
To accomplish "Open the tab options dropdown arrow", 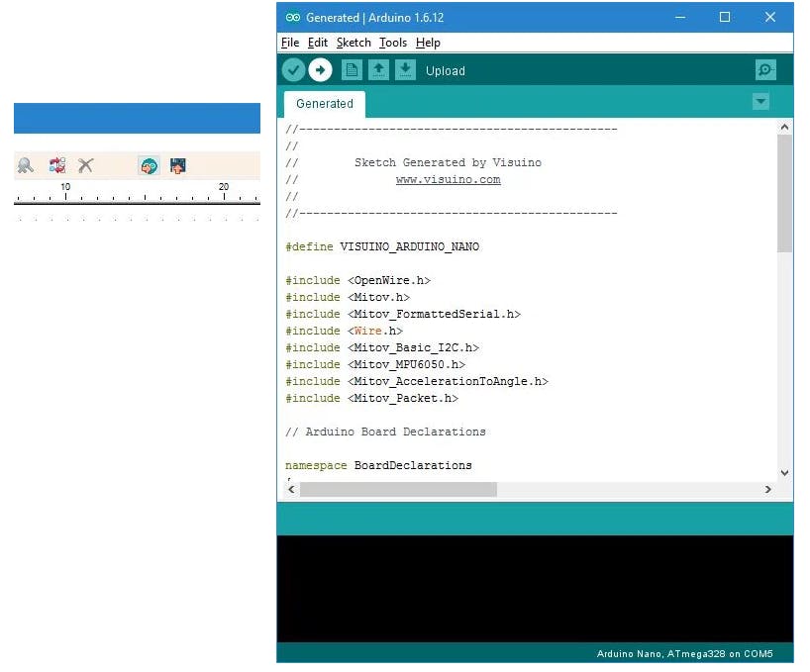I will (760, 102).
